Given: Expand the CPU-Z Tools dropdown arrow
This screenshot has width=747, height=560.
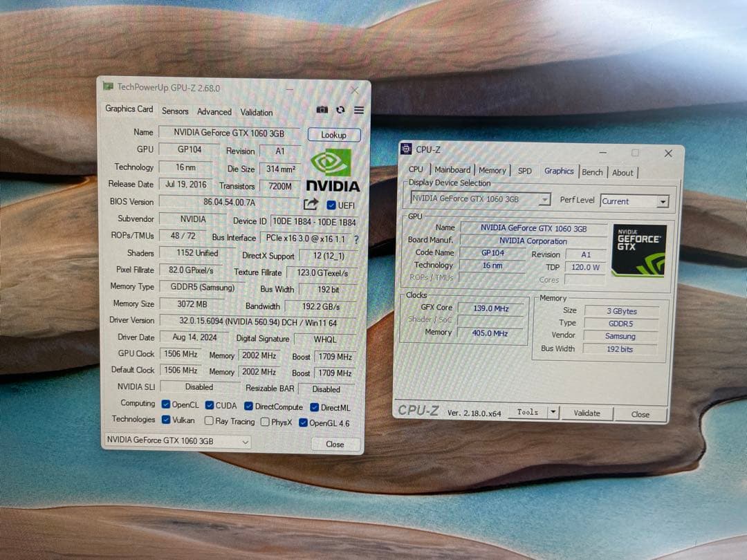Looking at the screenshot, I should [x=553, y=412].
